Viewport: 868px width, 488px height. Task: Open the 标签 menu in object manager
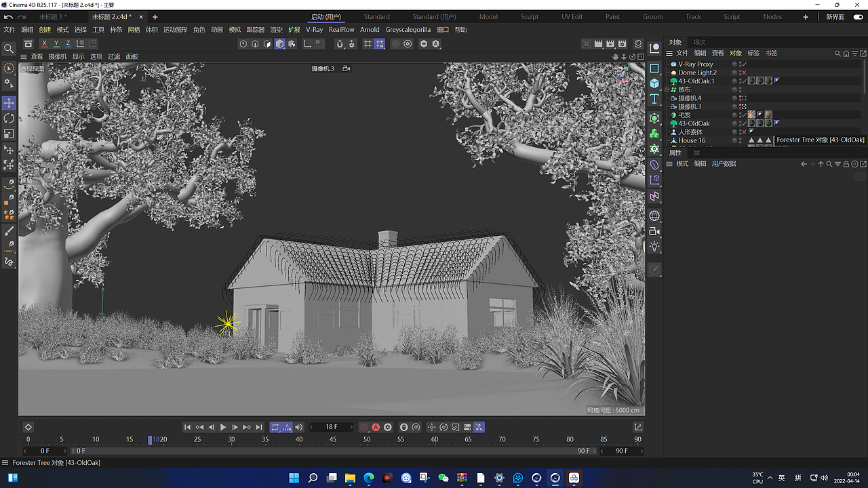tap(753, 53)
